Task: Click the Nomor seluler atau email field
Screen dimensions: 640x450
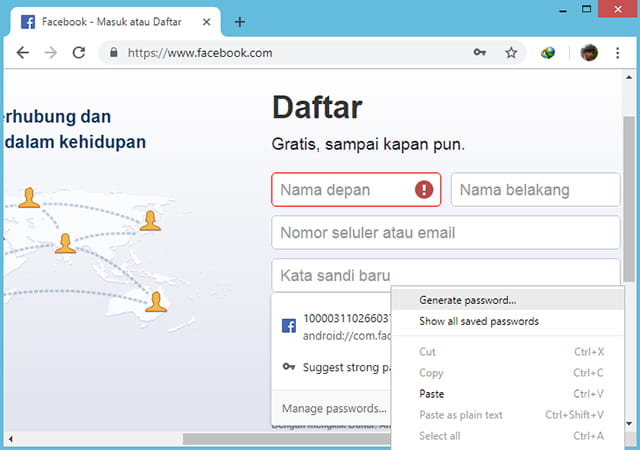Action: tap(446, 232)
